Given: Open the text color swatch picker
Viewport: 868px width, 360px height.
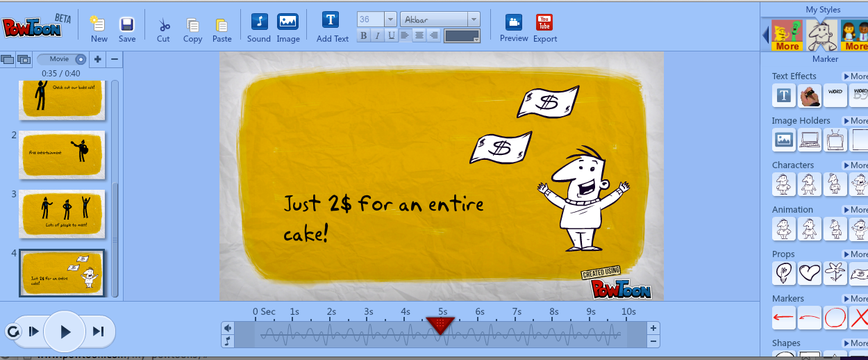Looking at the screenshot, I should pos(462,36).
